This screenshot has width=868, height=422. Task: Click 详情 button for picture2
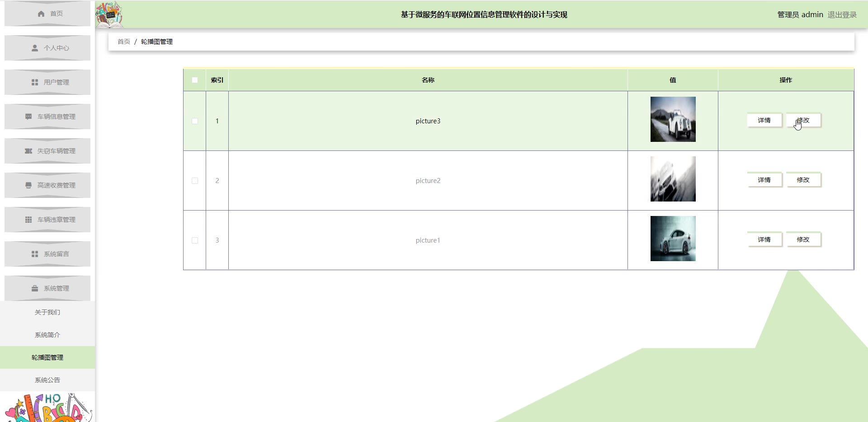[764, 180]
